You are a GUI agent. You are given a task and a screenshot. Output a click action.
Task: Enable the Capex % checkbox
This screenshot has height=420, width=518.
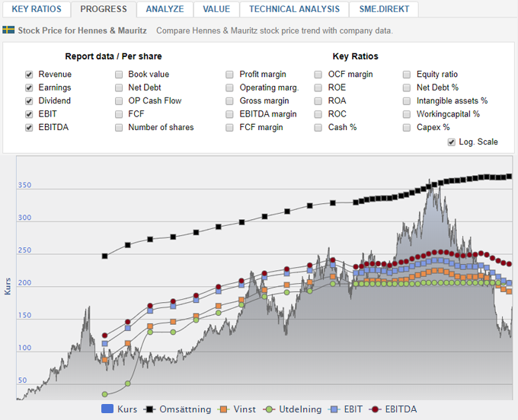[x=407, y=127]
